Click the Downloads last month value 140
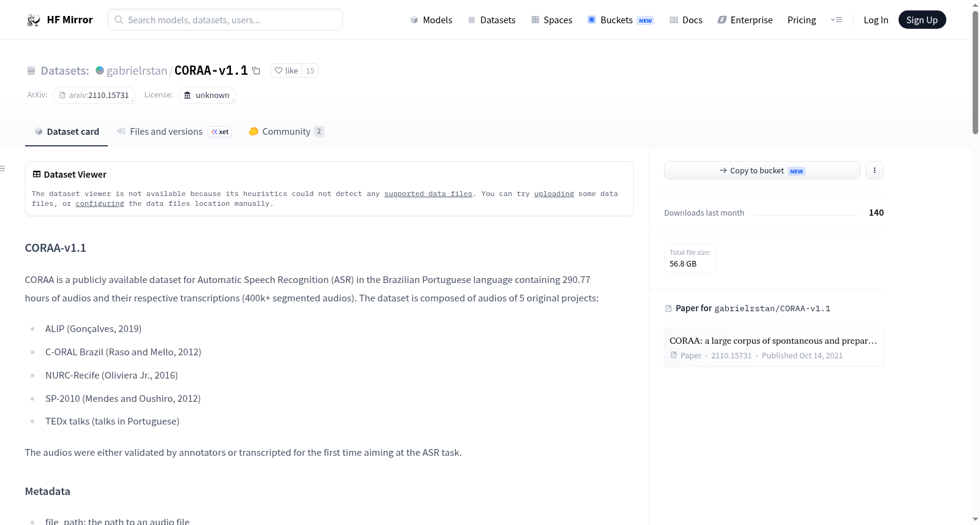 coord(876,213)
